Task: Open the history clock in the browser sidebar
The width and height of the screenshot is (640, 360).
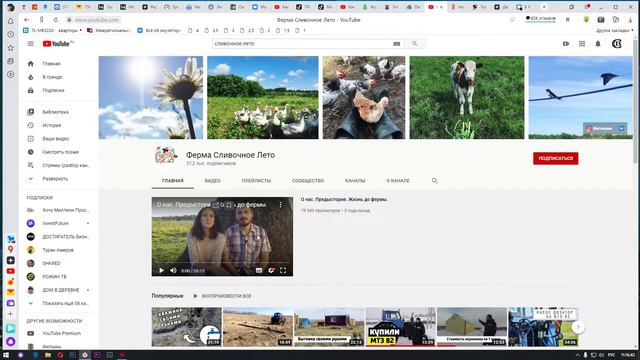Action: pyautogui.click(x=11, y=34)
